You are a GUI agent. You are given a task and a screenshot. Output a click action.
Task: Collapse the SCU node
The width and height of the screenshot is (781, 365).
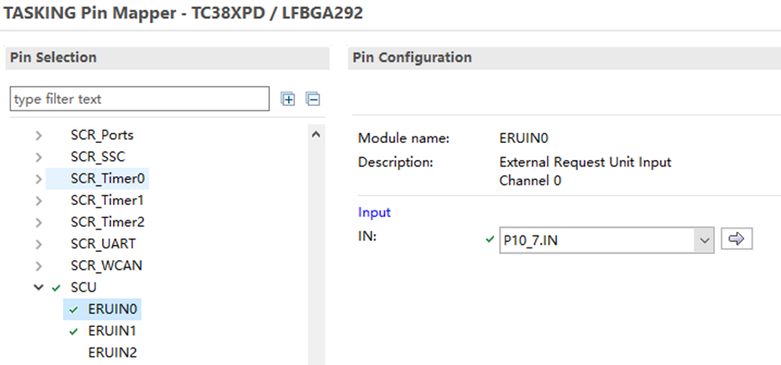coord(39,288)
